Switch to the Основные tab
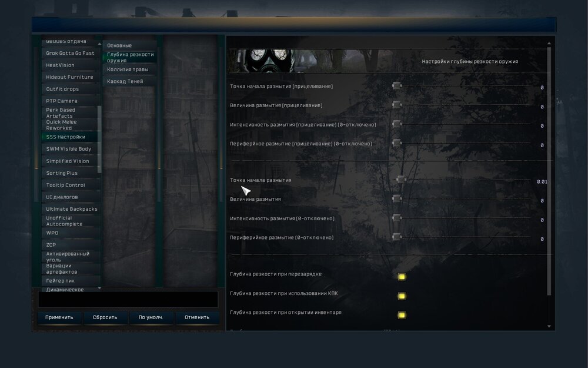This screenshot has width=588, height=368. (119, 45)
